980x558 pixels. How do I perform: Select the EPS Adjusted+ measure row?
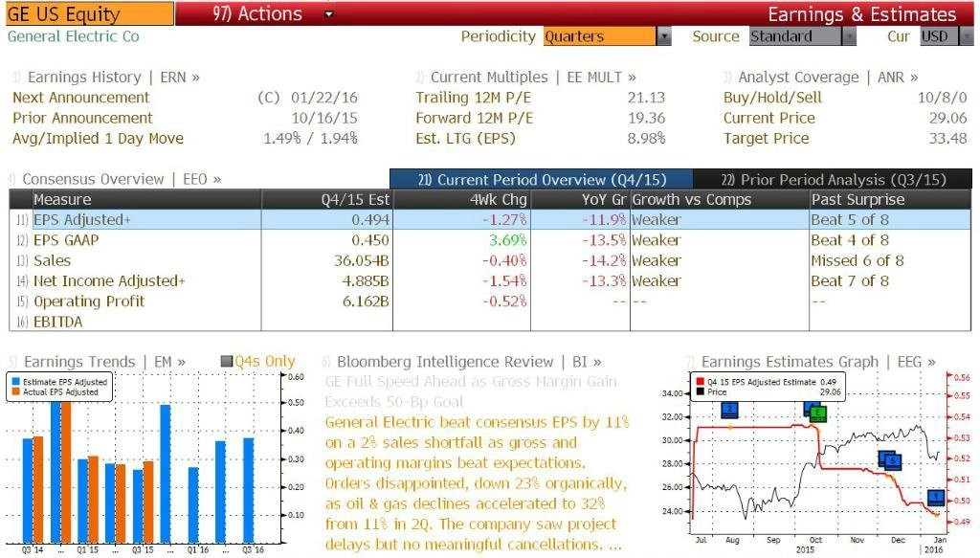coord(490,219)
